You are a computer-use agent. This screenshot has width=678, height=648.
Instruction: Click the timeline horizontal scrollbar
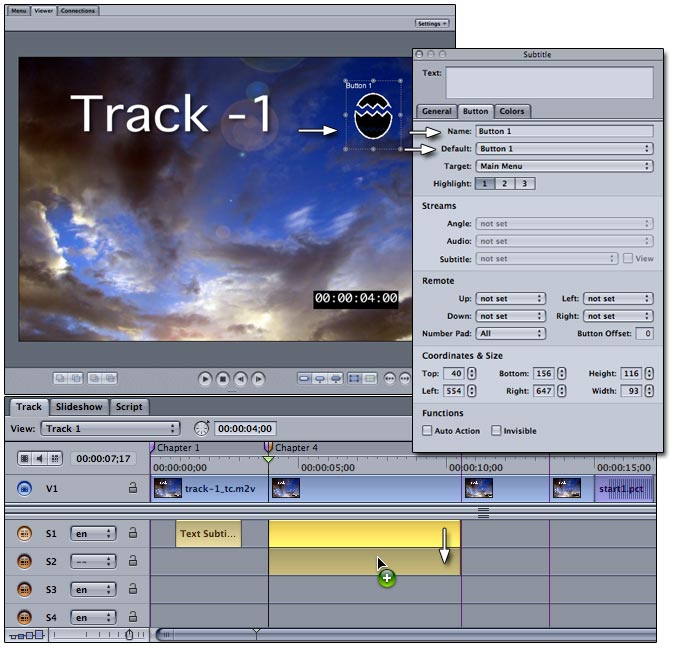[x=405, y=635]
